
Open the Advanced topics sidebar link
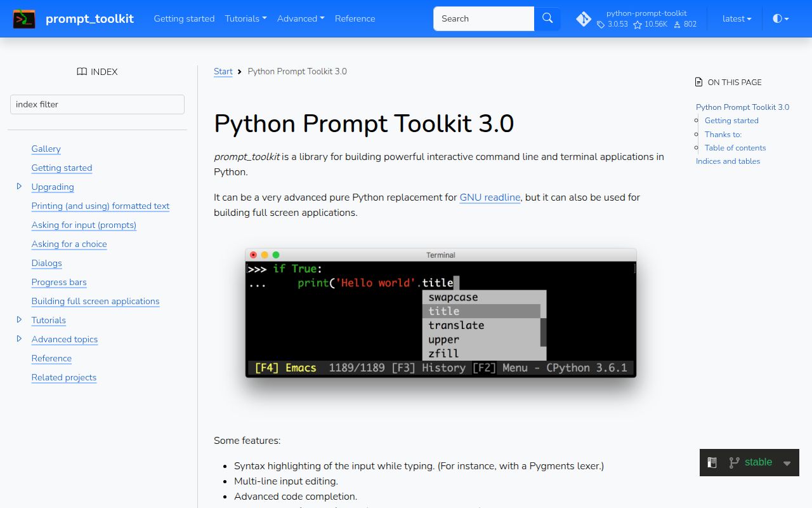tap(65, 339)
